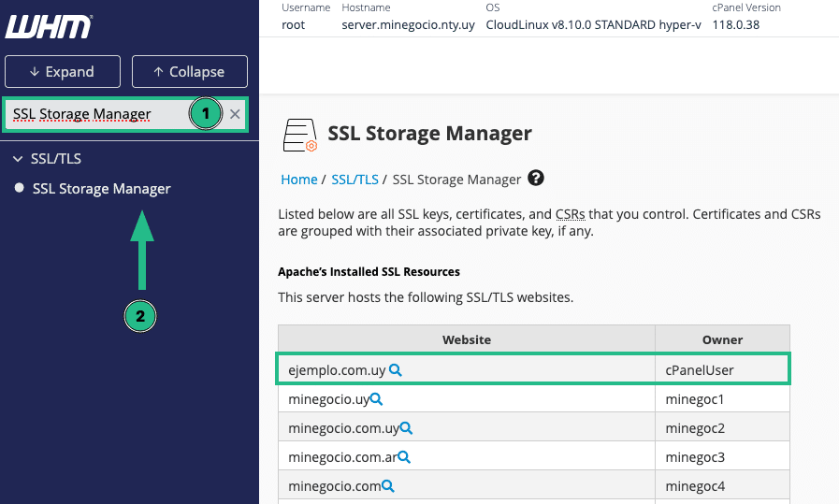This screenshot has height=504, width=839.
Task: Click the underlined CSRs abbreviation
Action: [570, 214]
